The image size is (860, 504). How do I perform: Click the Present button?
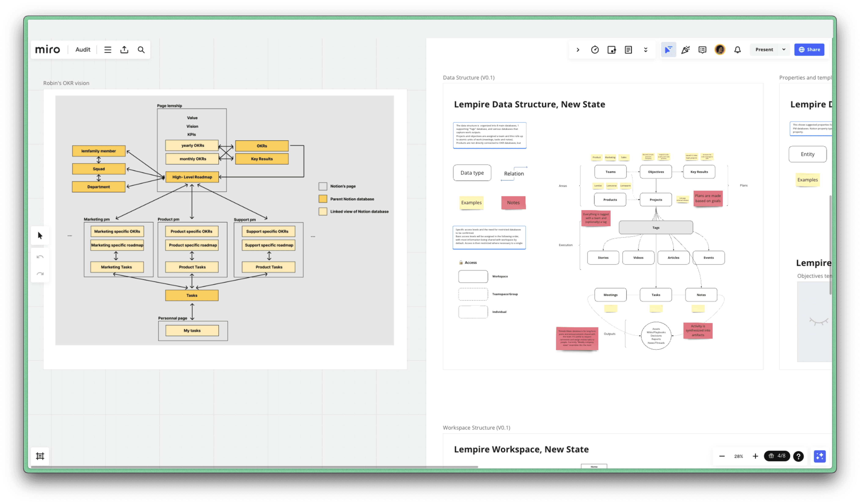[x=764, y=49]
